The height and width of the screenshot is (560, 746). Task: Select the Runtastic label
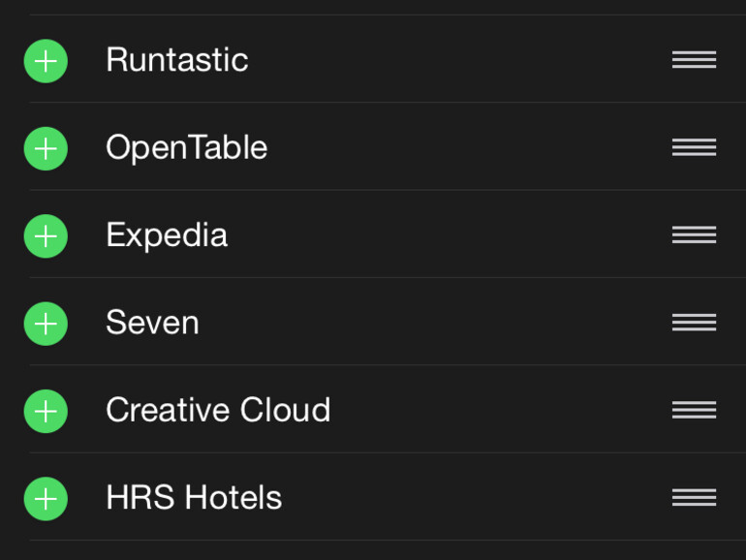click(x=176, y=60)
